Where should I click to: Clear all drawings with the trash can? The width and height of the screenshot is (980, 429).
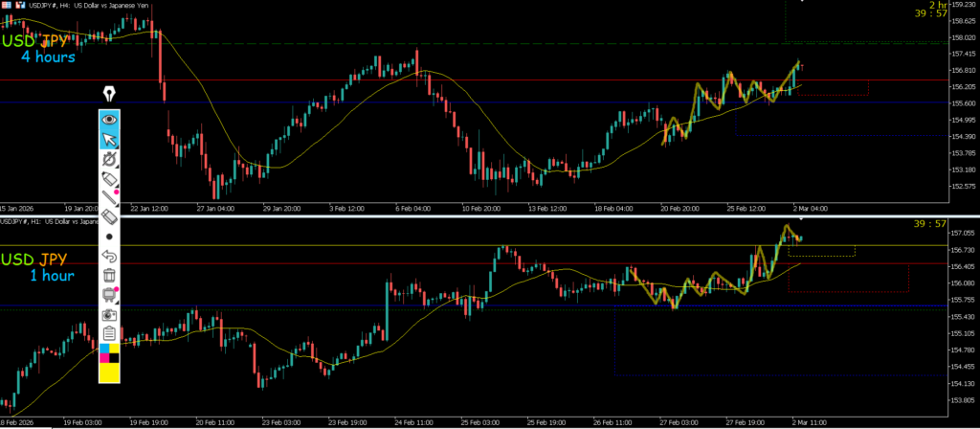pyautogui.click(x=109, y=276)
